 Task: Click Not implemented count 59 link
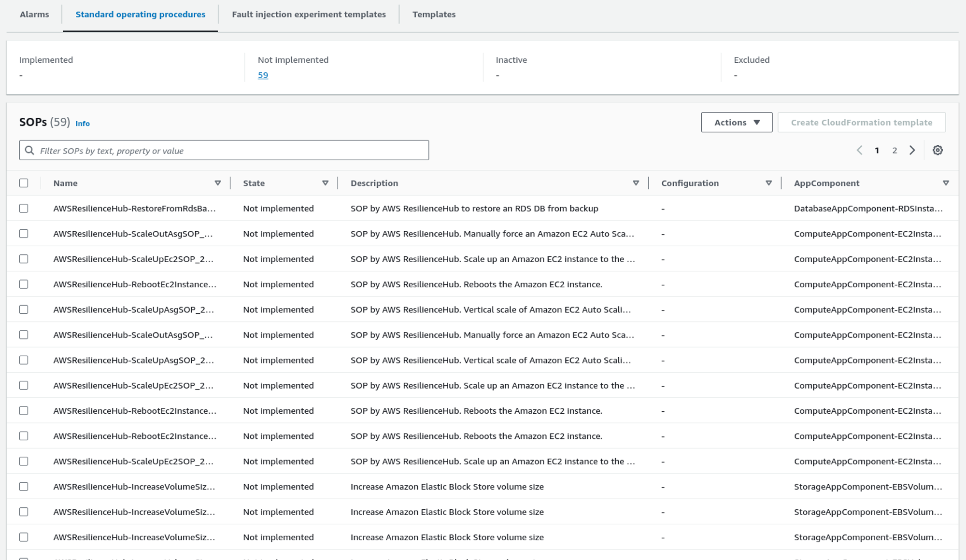(263, 75)
